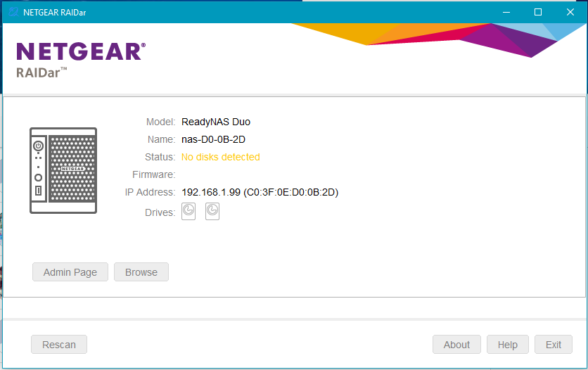Select the ReadyNAS Duo device image
588x370 pixels.
63,170
